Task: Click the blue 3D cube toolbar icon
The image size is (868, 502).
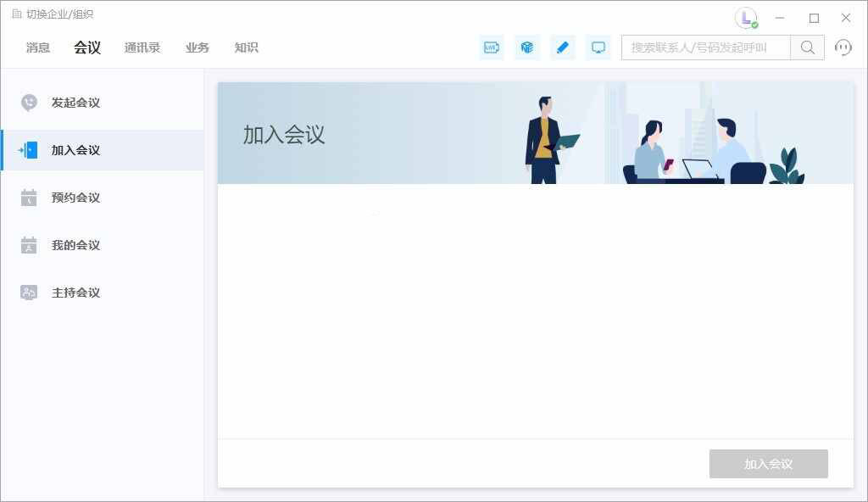Action: click(527, 47)
